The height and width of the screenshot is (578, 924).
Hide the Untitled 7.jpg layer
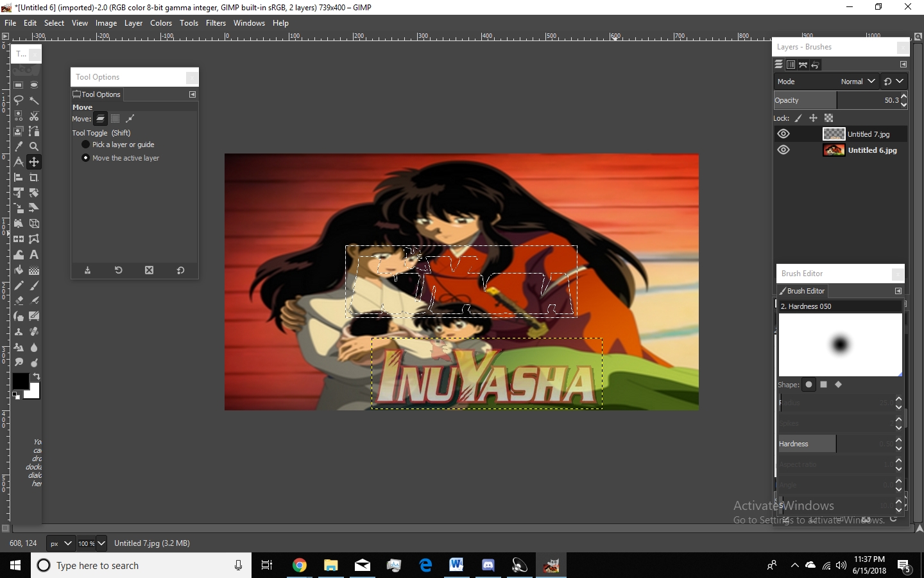point(783,134)
